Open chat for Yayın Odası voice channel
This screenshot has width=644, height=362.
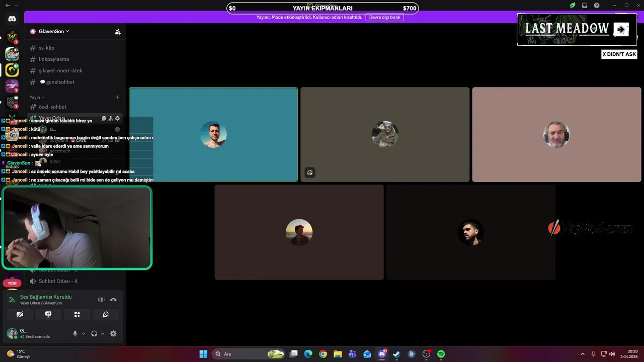(104, 119)
